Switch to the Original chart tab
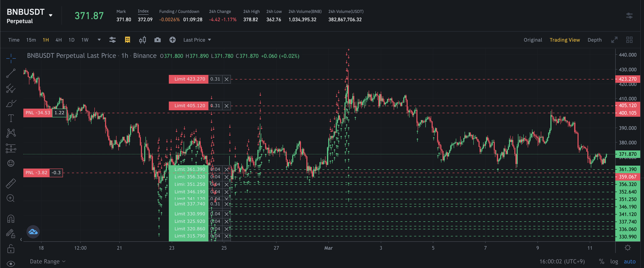This screenshot has height=268, width=644. pos(532,40)
